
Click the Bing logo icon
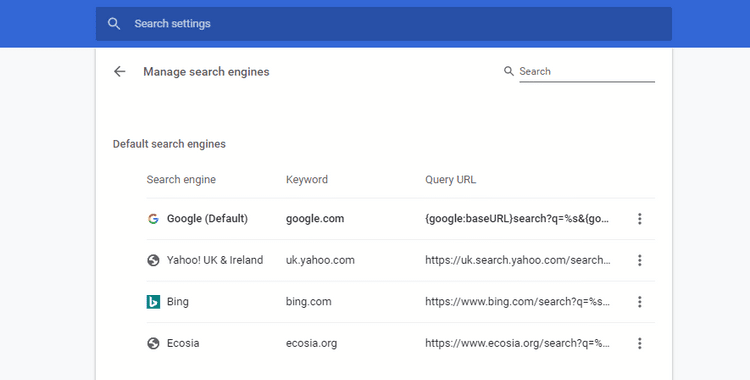pyautogui.click(x=153, y=302)
